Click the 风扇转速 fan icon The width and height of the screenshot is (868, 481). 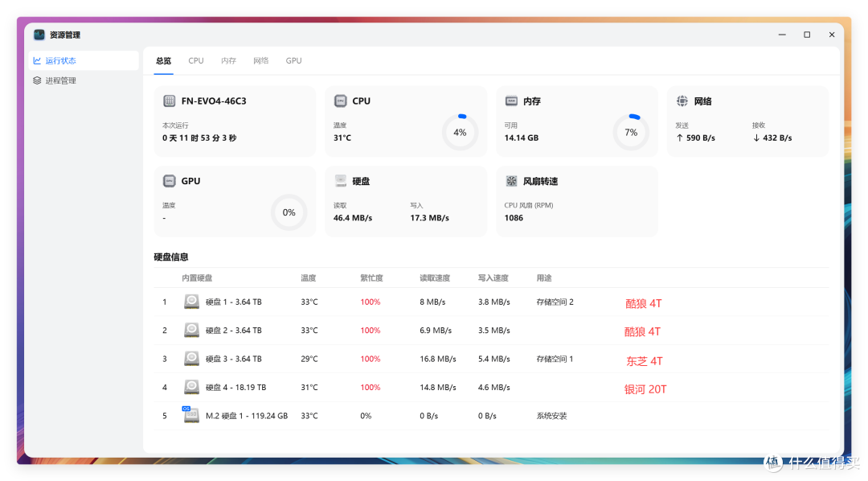coord(511,181)
